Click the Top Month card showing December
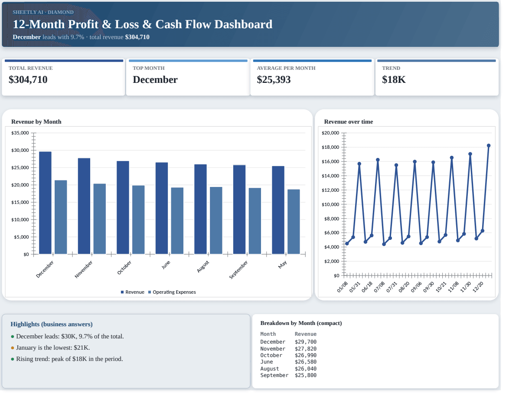Screen dimensions: 532x400 click(x=187, y=77)
